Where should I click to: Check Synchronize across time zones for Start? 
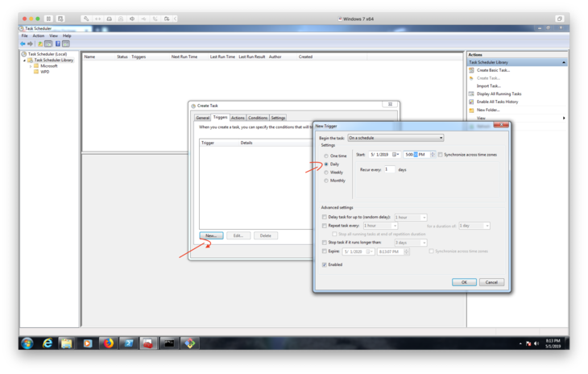[x=440, y=154]
